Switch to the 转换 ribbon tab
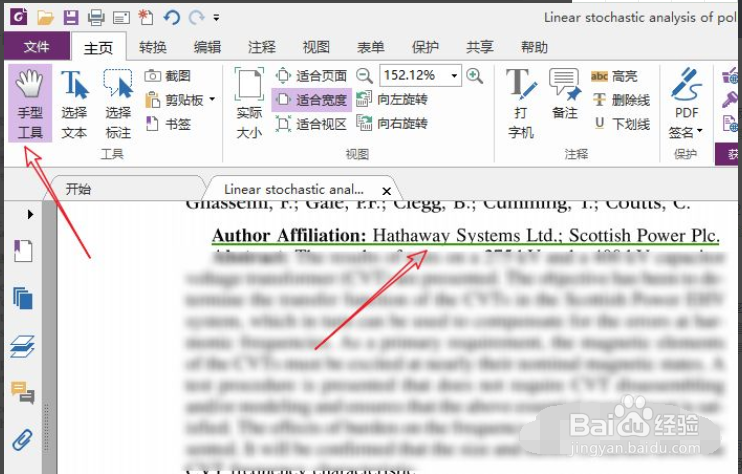 click(152, 47)
